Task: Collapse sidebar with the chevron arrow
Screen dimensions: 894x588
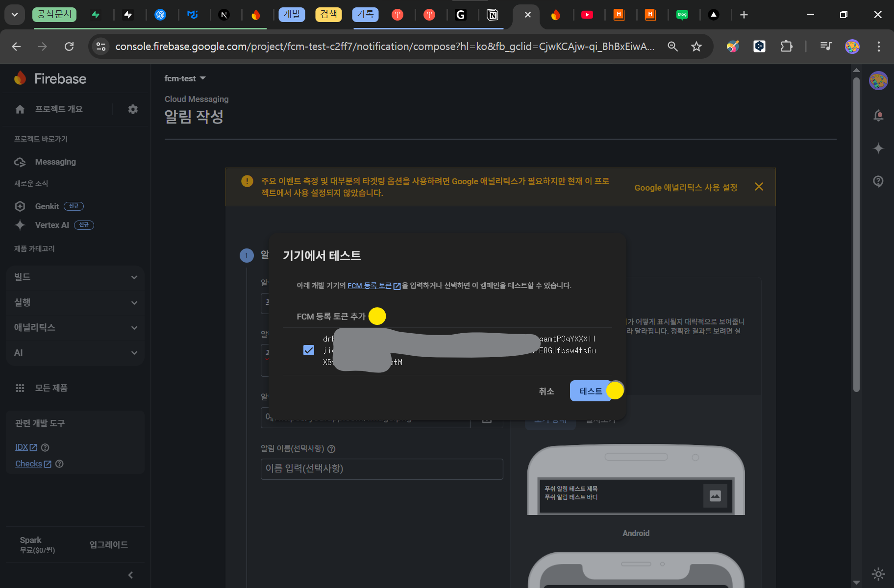Action: [x=130, y=575]
